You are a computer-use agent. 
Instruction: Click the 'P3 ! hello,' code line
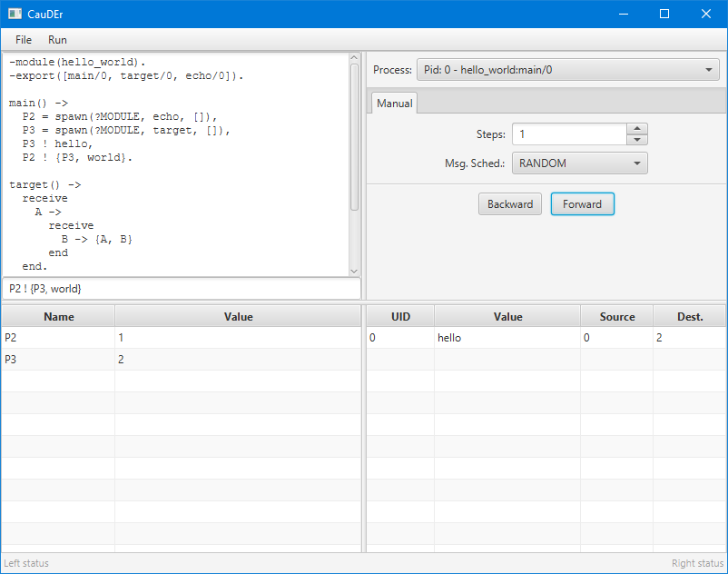click(x=57, y=144)
